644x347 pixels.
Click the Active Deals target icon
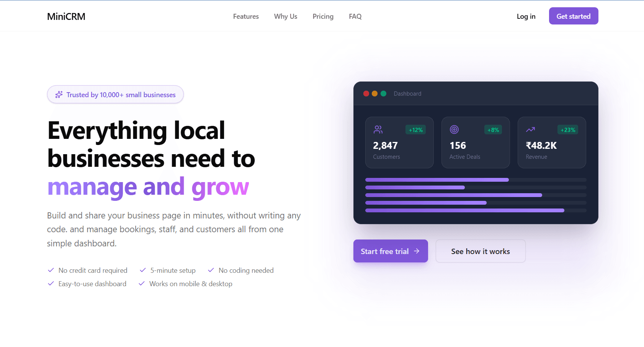click(454, 130)
